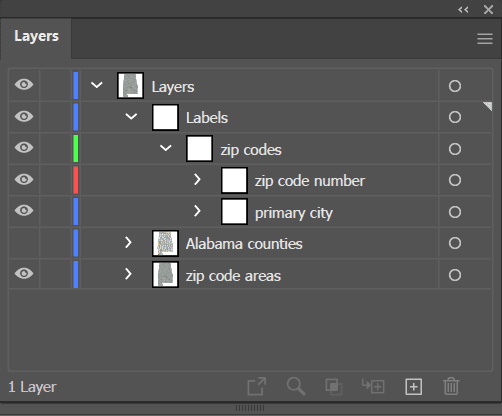Hide the zip code areas layer
Viewport: 502px width, 416px height.
(x=24, y=274)
